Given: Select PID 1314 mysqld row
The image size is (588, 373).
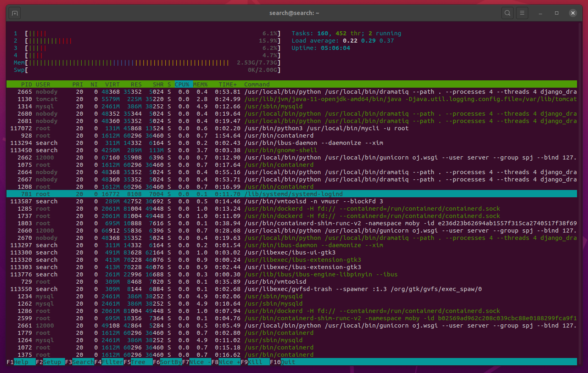Looking at the screenshot, I should (x=292, y=106).
